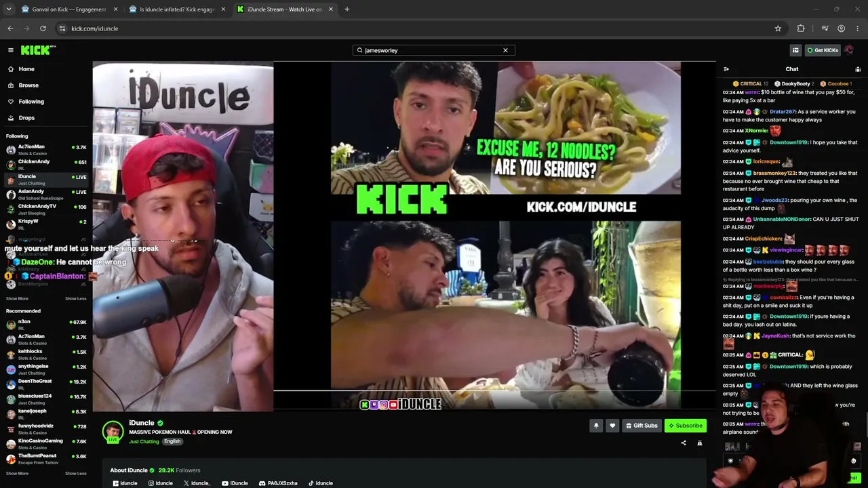Open followed channel ChickenAndyTV

click(46, 209)
